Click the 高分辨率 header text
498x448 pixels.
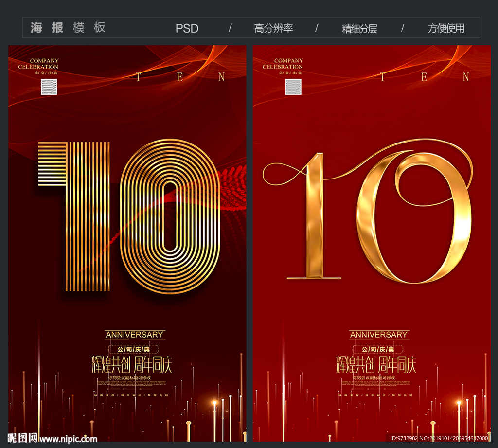pos(273,28)
